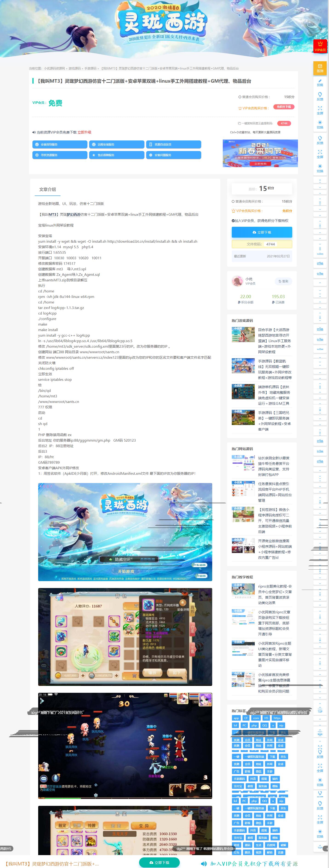Click the speaker icon before 当前资源VIP会员免费下载

click(x=34, y=132)
